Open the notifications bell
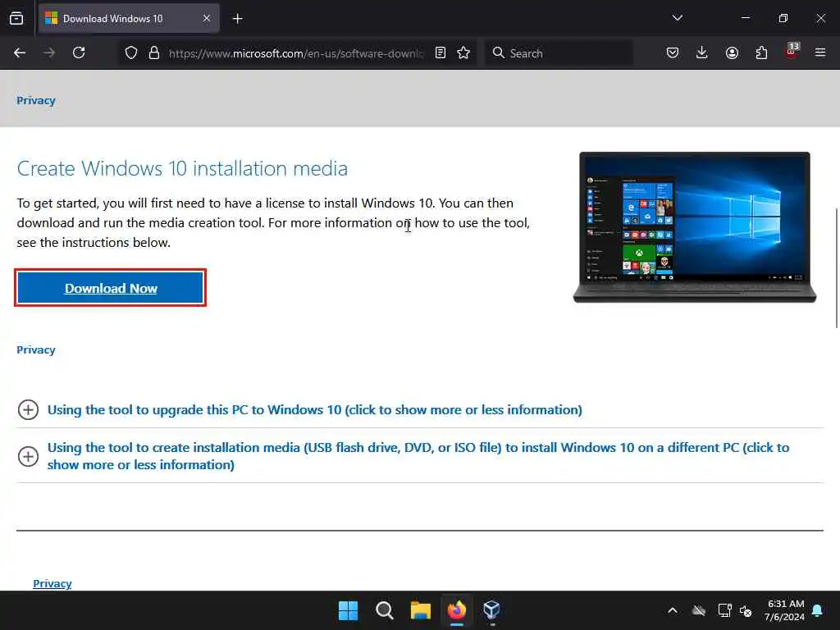 coord(818,610)
